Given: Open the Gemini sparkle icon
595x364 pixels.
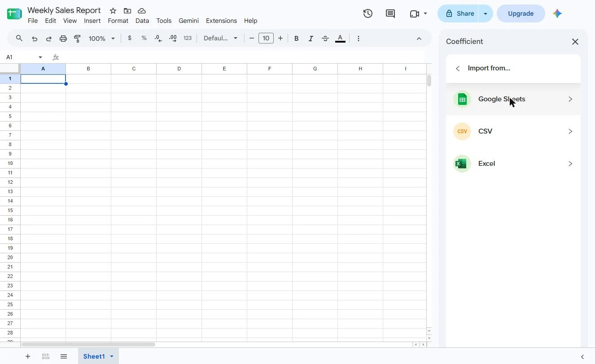Looking at the screenshot, I should click(557, 13).
